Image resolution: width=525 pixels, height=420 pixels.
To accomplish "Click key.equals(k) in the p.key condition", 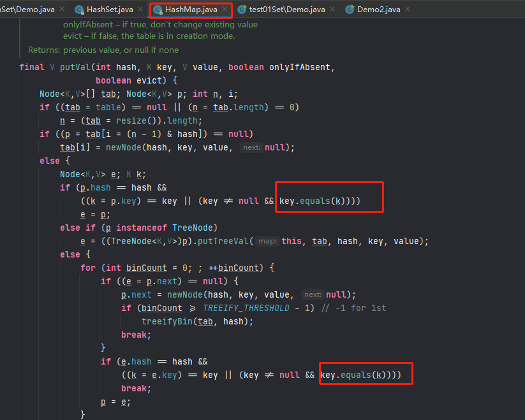I will 312,201.
